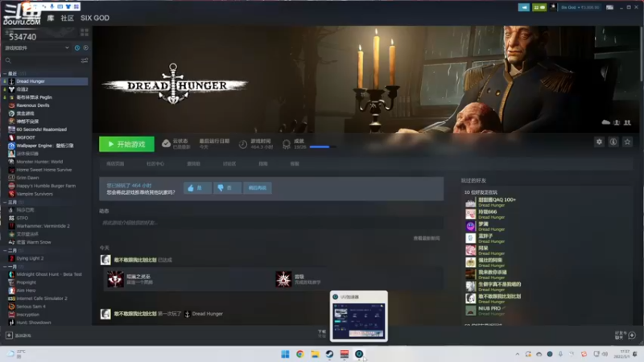Image resolution: width=644 pixels, height=362 pixels.
Task: Open the games and software dropdown
Action: [37, 48]
